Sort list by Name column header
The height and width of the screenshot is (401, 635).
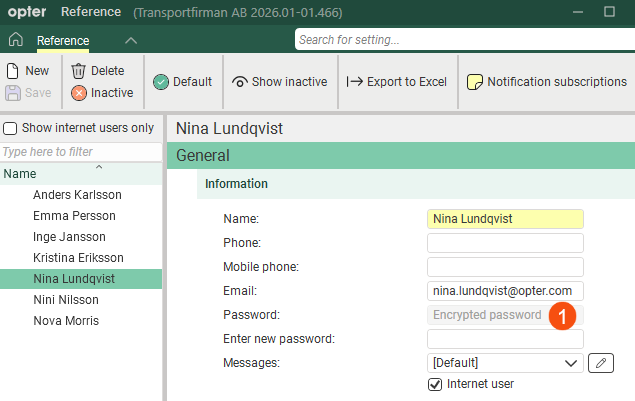81,174
